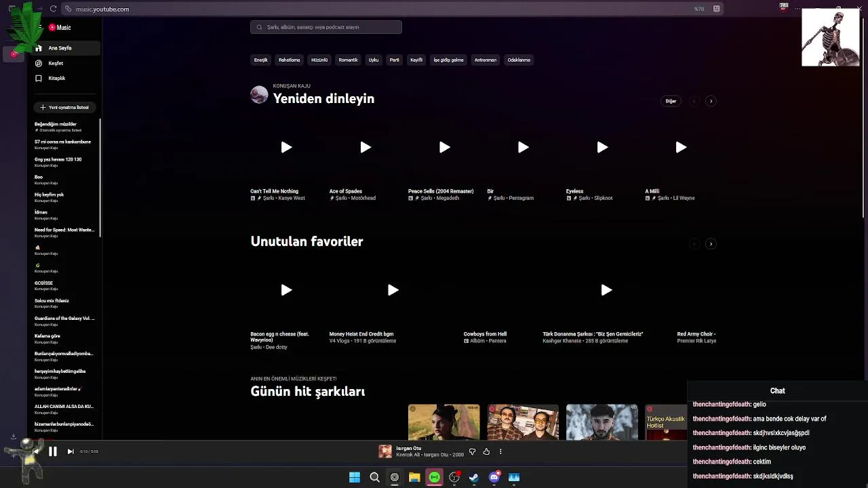The height and width of the screenshot is (488, 868).
Task: Play A Milli by Lil Wayne
Action: click(681, 147)
